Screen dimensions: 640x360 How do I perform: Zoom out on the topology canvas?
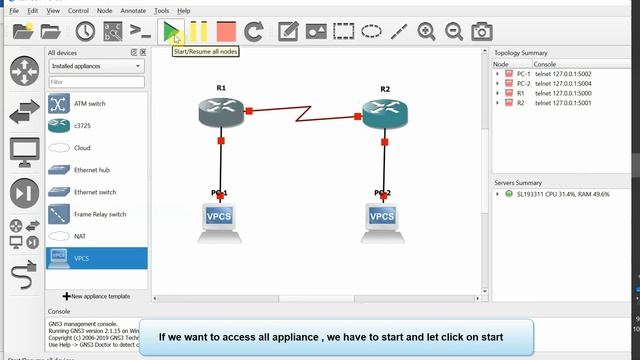pos(454,31)
